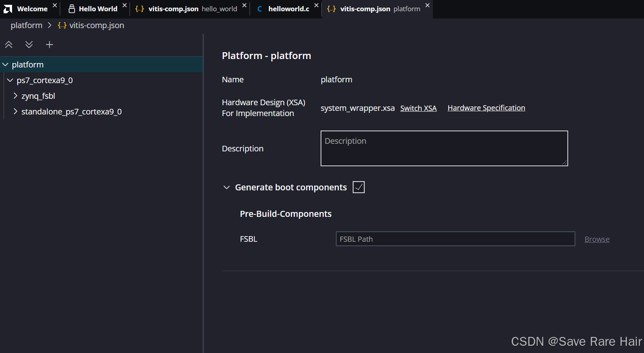Expand the standalone_ps7_cortexa9_0 tree node
Image resolution: width=644 pixels, height=353 pixels.
[x=15, y=112]
